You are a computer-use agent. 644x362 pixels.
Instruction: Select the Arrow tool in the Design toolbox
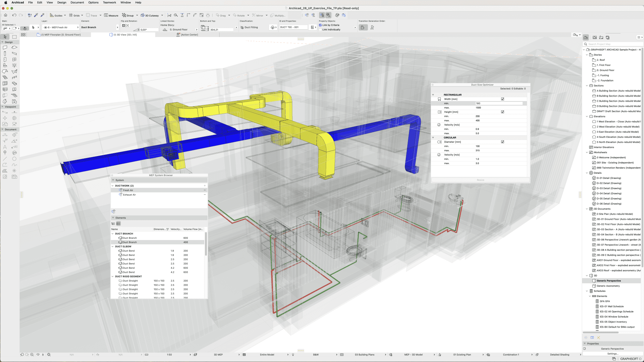pyautogui.click(x=5, y=36)
